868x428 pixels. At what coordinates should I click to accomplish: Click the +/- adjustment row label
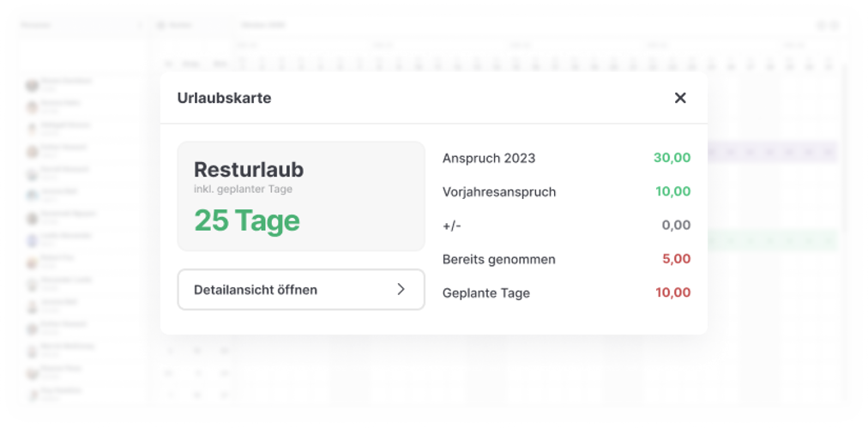click(452, 226)
